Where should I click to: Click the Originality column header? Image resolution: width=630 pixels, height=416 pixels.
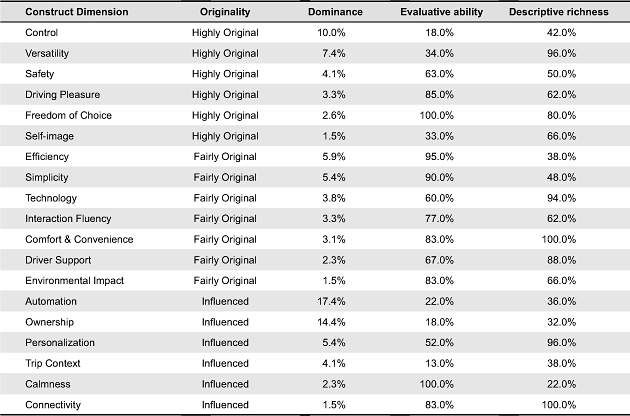tap(225, 12)
